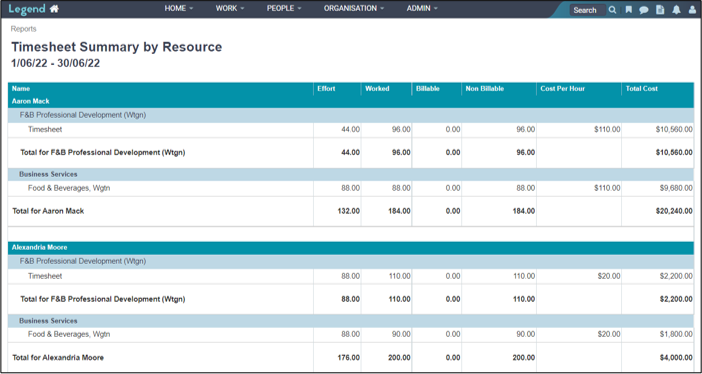The width and height of the screenshot is (702, 374).
Task: Expand the ORGANISATION menu
Action: pyautogui.click(x=354, y=9)
